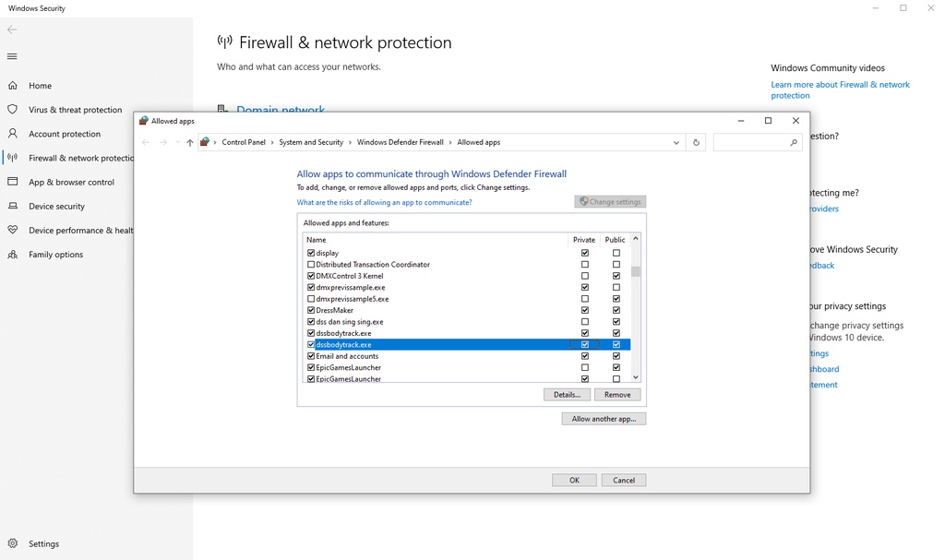Screen dimensions: 945x560
Task: Click the Settings gear icon
Action: 13,543
